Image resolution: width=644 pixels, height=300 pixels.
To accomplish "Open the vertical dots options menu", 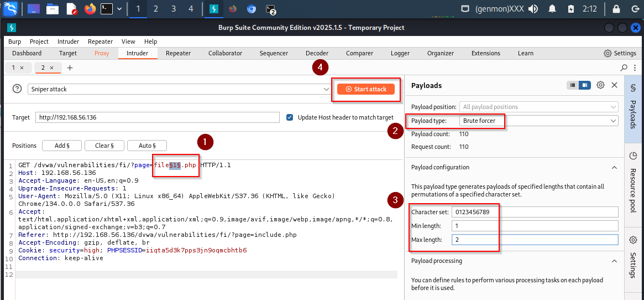I will pos(635,68).
